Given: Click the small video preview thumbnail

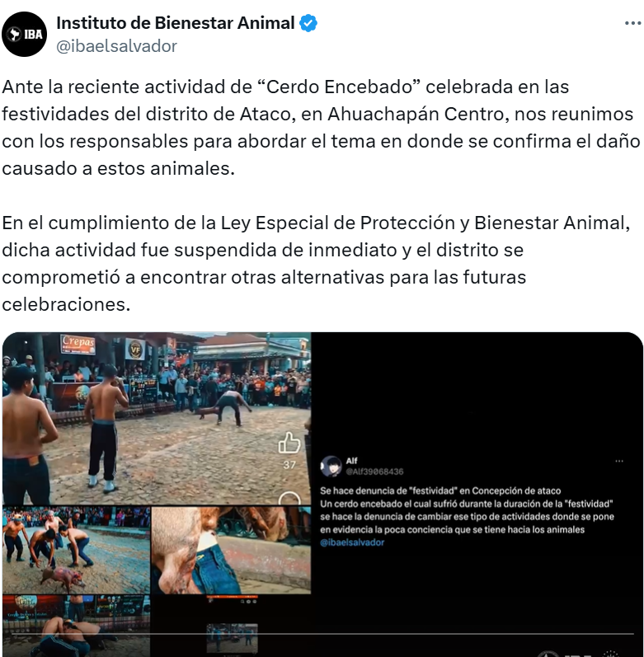Looking at the screenshot, I should [233, 639].
